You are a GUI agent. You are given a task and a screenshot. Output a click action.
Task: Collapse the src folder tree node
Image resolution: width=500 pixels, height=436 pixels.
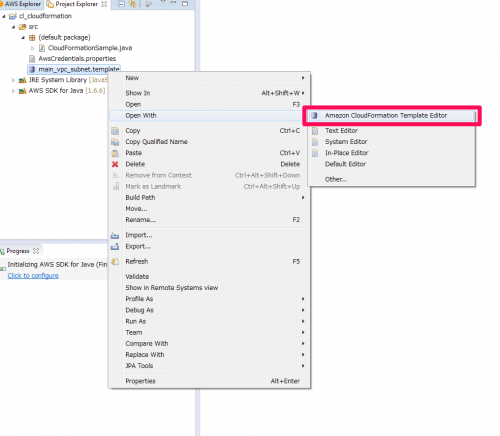(13, 27)
